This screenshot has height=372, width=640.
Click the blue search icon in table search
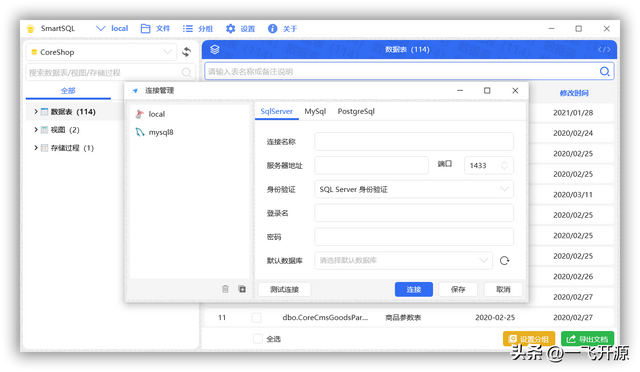[604, 71]
